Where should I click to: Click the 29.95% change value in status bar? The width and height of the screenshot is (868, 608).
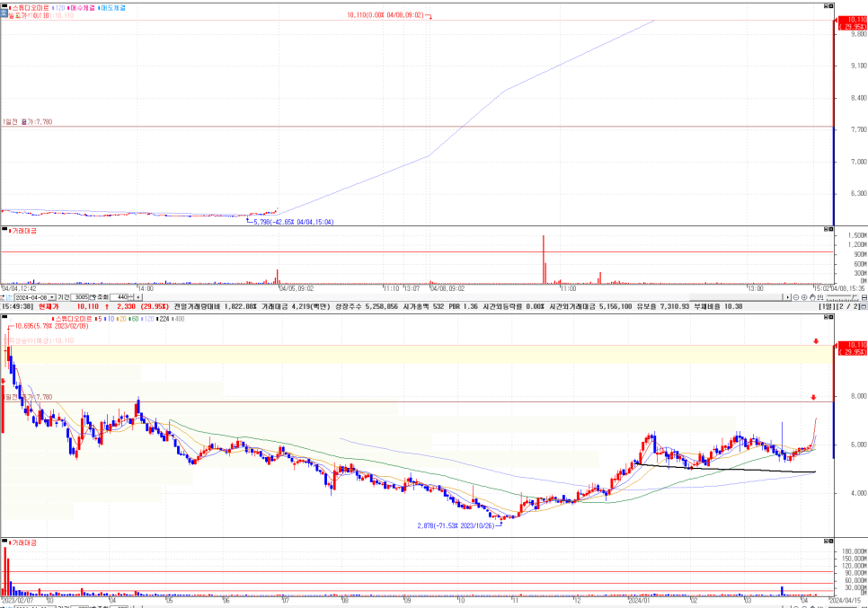(155, 306)
